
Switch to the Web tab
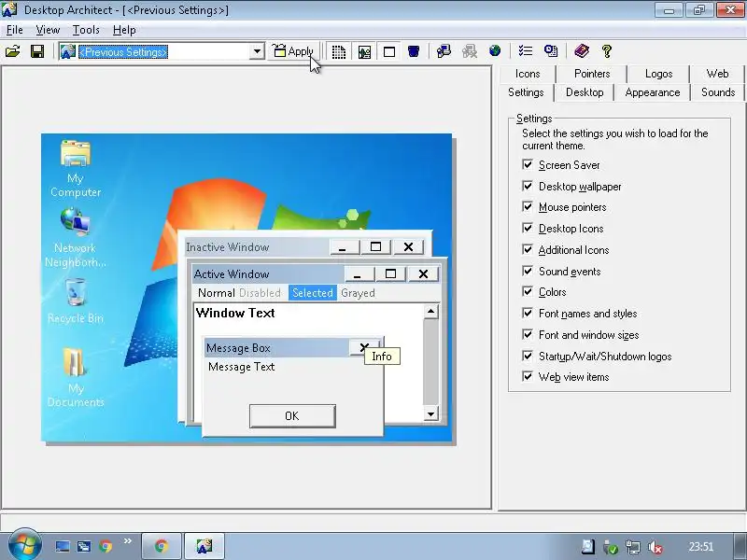[717, 74]
